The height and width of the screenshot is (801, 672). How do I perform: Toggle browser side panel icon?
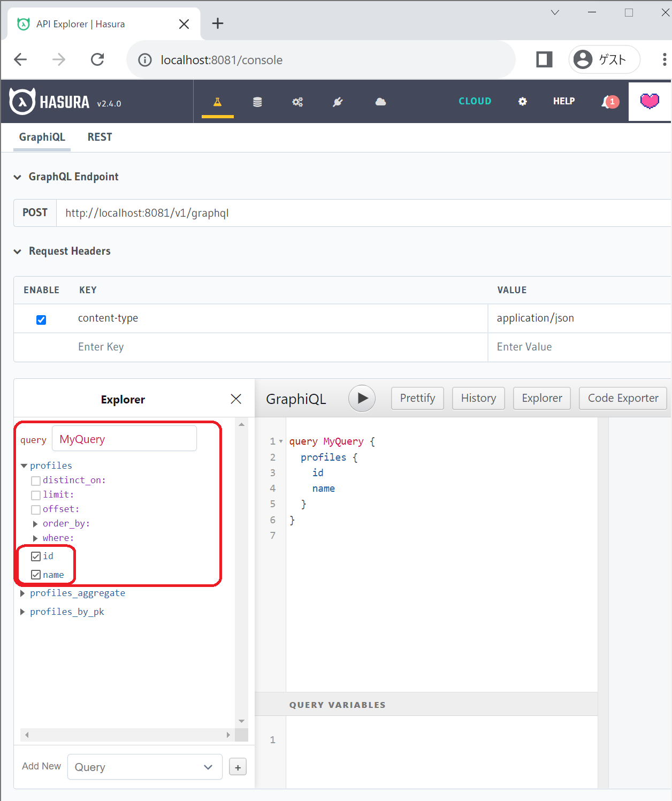tap(544, 59)
